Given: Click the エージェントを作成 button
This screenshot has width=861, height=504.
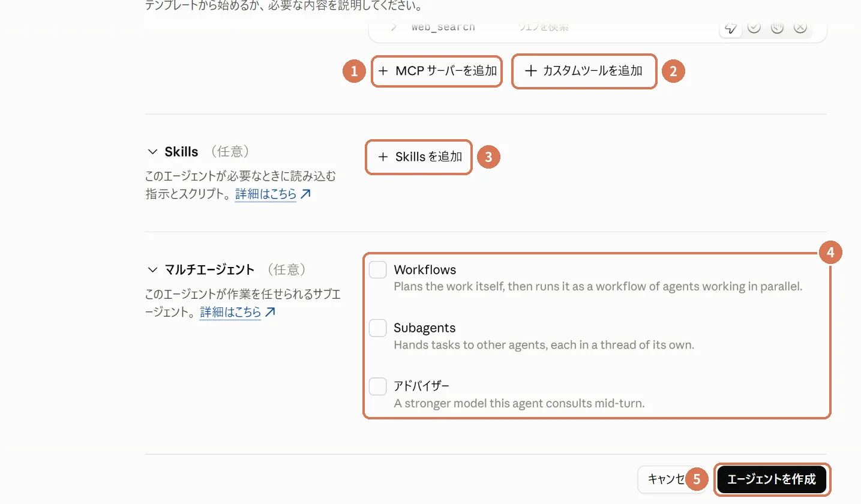Looking at the screenshot, I should pos(772,479).
